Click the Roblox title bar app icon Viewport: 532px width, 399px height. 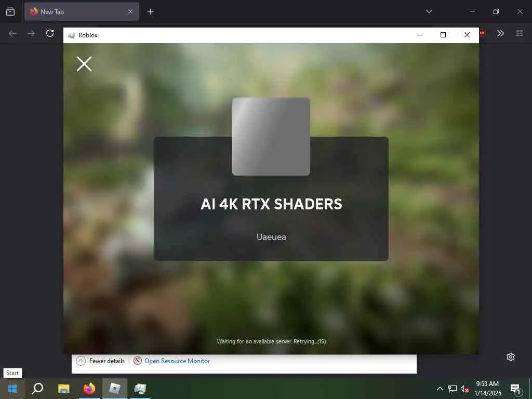point(71,35)
